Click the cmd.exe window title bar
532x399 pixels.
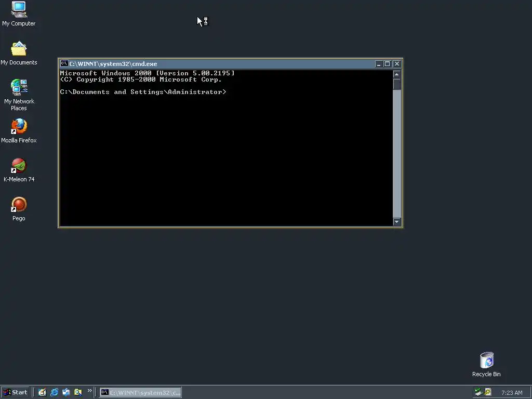coord(230,64)
